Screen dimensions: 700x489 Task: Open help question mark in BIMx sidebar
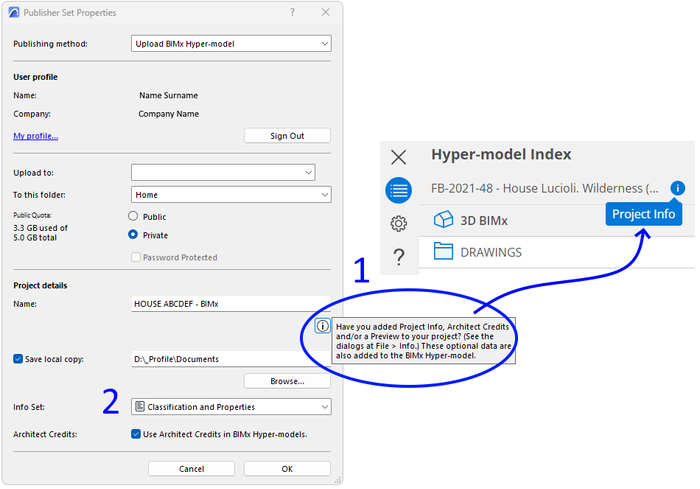tap(399, 257)
